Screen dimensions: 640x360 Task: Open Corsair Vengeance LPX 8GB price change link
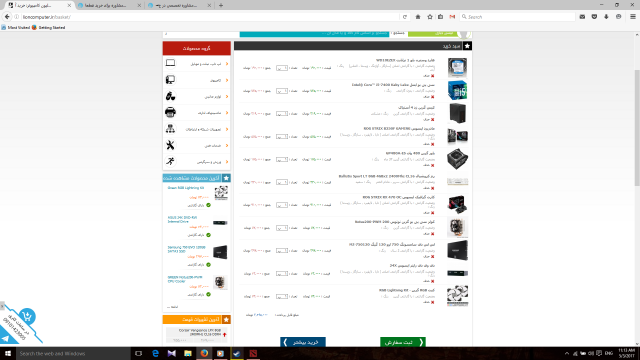tap(200, 332)
